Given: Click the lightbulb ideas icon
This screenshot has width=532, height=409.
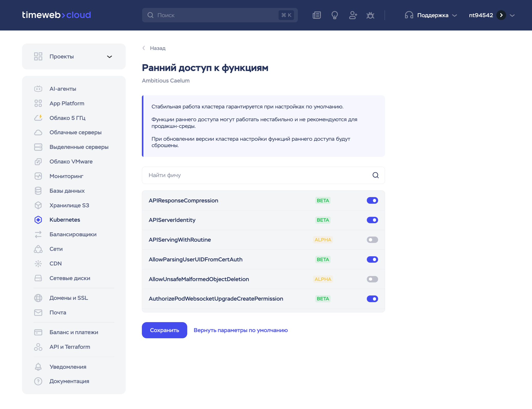Looking at the screenshot, I should coord(334,15).
